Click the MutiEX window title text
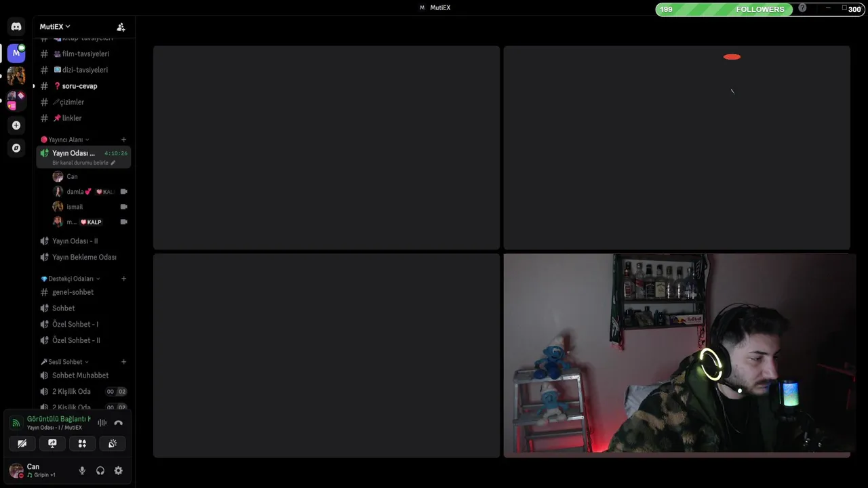Image resolution: width=868 pixels, height=488 pixels. click(x=440, y=7)
